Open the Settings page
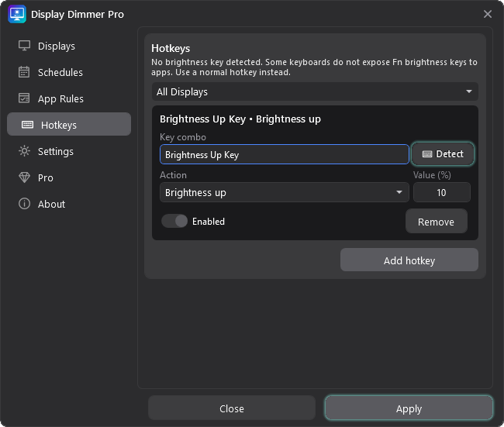 pos(69,151)
